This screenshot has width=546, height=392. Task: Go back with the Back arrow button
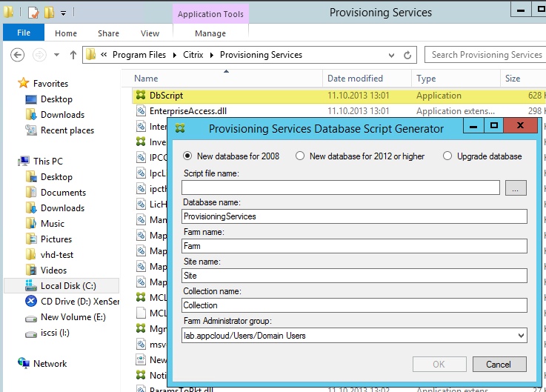(x=18, y=55)
